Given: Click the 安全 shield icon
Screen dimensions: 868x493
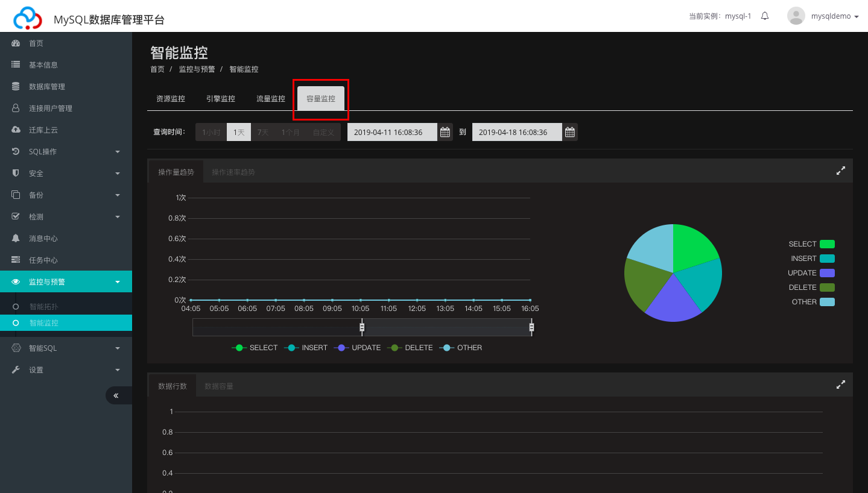Looking at the screenshot, I should (16, 173).
